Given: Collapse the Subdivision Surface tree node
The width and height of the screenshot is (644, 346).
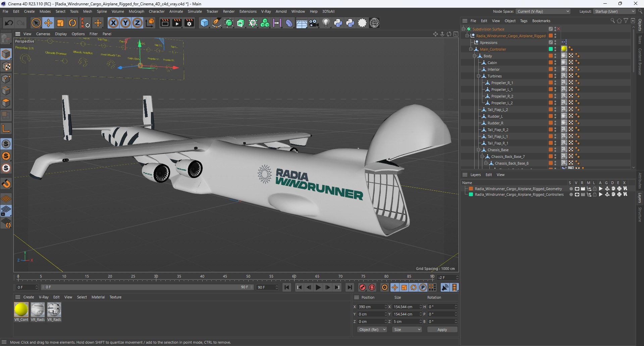Looking at the screenshot, I should [463, 29].
